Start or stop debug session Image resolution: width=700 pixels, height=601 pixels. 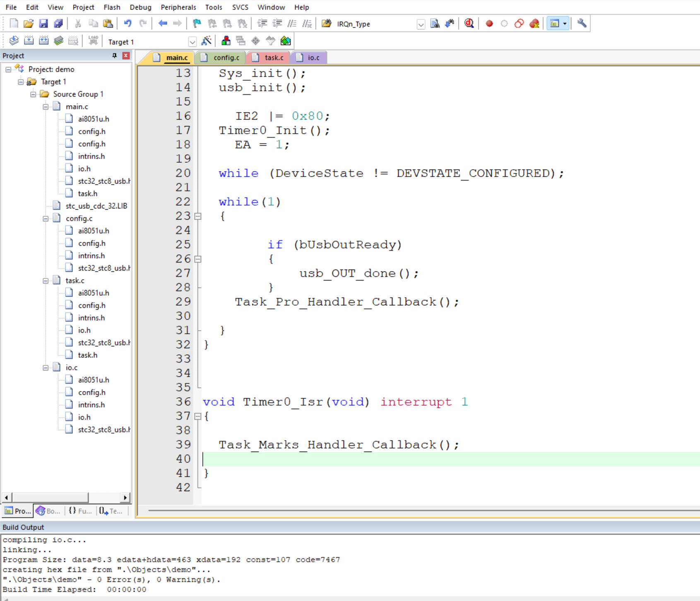469,24
